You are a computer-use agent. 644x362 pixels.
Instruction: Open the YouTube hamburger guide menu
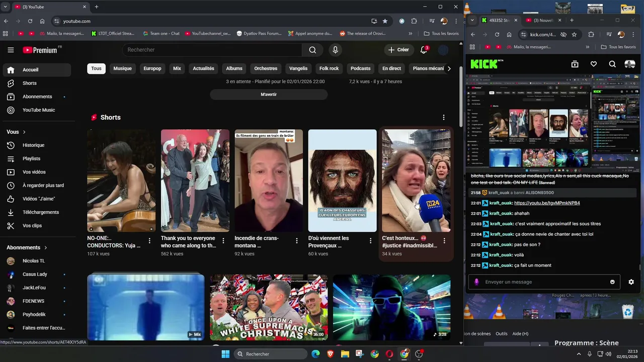point(11,50)
